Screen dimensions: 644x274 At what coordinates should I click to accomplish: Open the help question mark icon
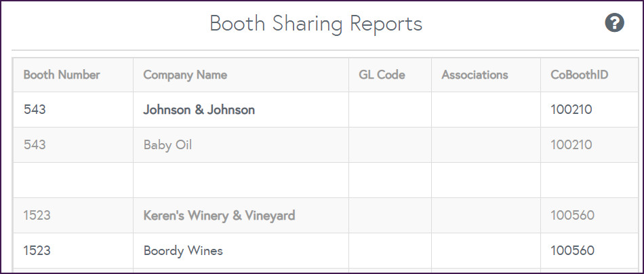coord(614,24)
